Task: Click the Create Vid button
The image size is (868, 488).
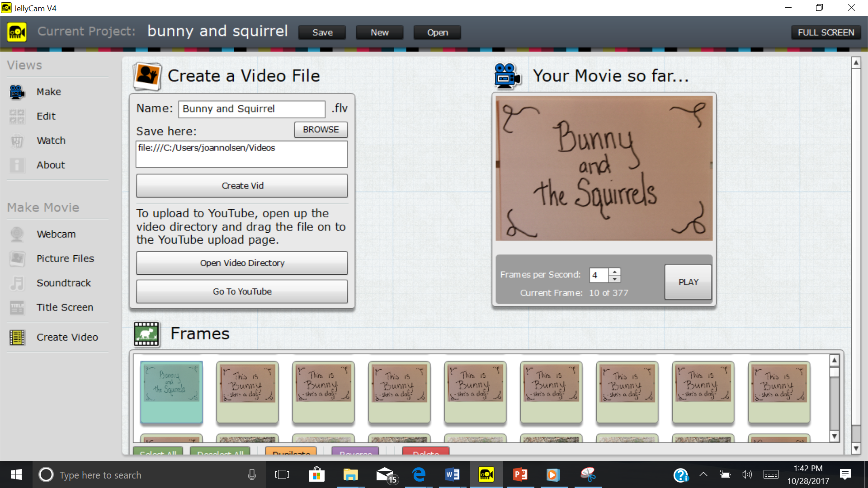Action: tap(242, 185)
